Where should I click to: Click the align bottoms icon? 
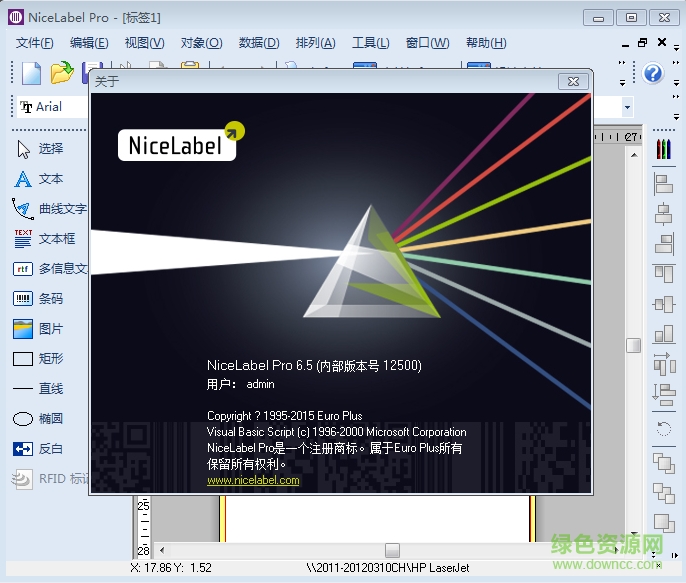coord(663,334)
